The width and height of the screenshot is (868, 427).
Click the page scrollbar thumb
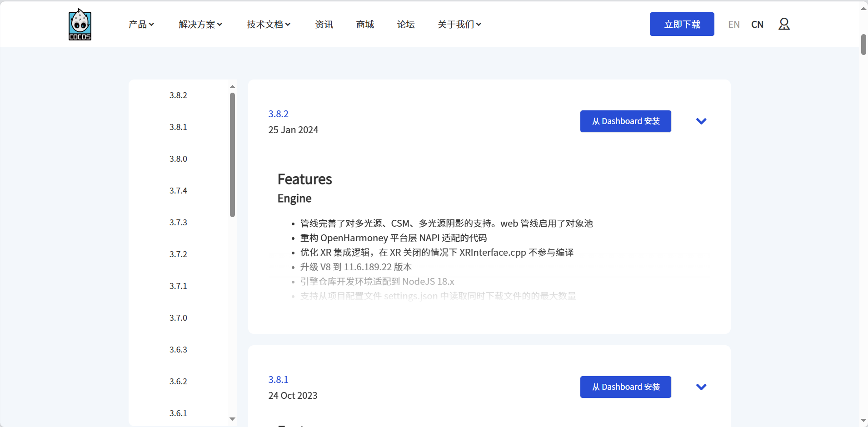pos(863,45)
